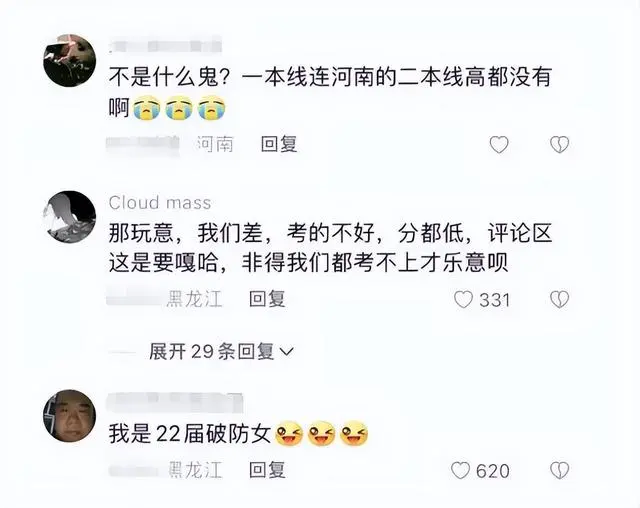Dislike the Cloud mass comment
Viewport: 640px width, 508px height.
559,299
